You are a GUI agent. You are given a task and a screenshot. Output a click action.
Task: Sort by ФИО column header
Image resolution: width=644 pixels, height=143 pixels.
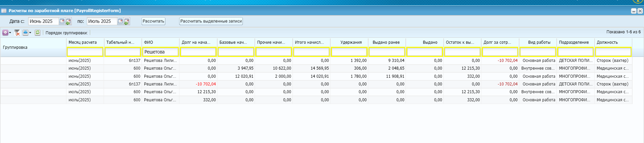pos(160,42)
